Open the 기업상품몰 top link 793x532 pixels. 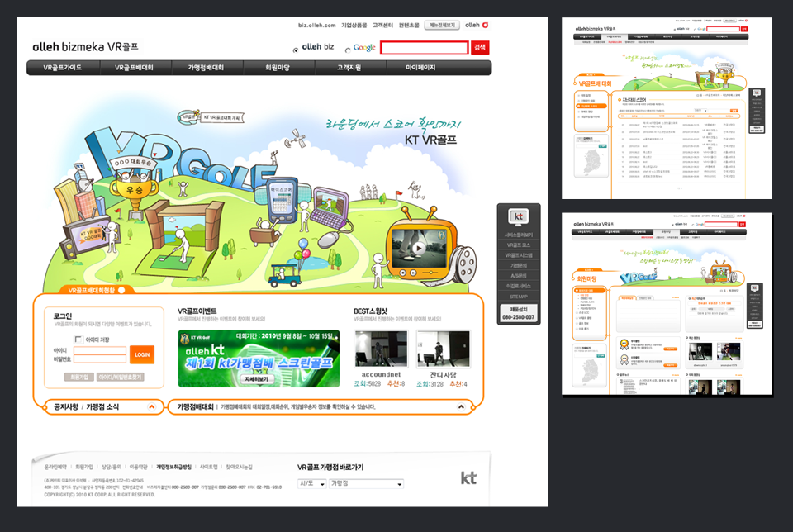coord(354,26)
